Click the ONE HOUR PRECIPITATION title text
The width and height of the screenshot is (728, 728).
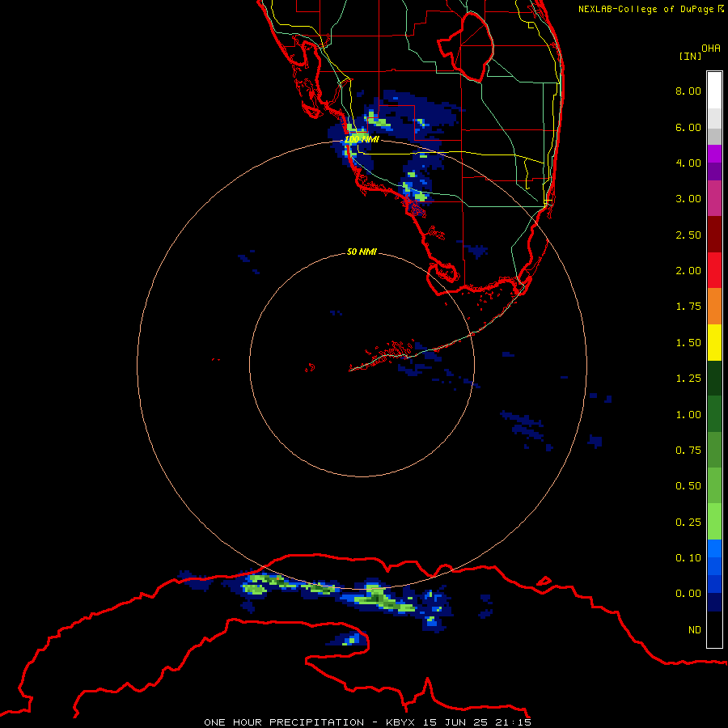(284, 722)
